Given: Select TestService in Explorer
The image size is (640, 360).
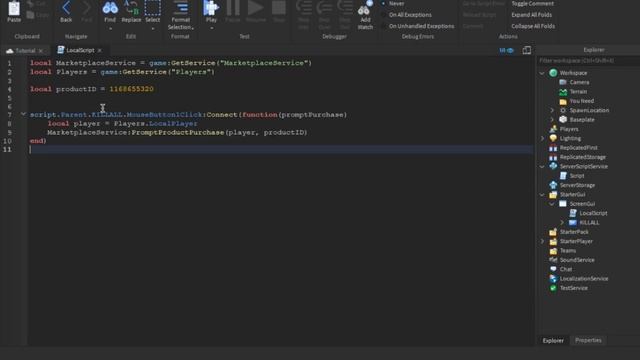Looking at the screenshot, I should point(573,288).
